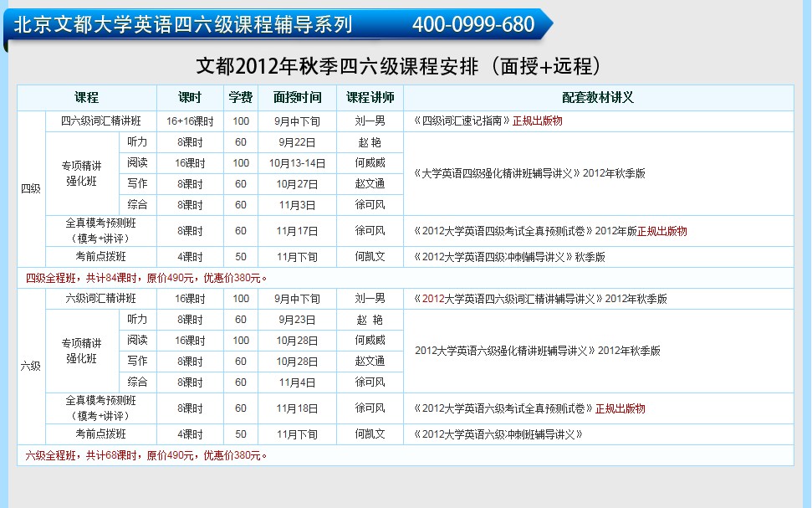Click the 六级 level label cell
This screenshot has width=812, height=508.
(x=31, y=366)
